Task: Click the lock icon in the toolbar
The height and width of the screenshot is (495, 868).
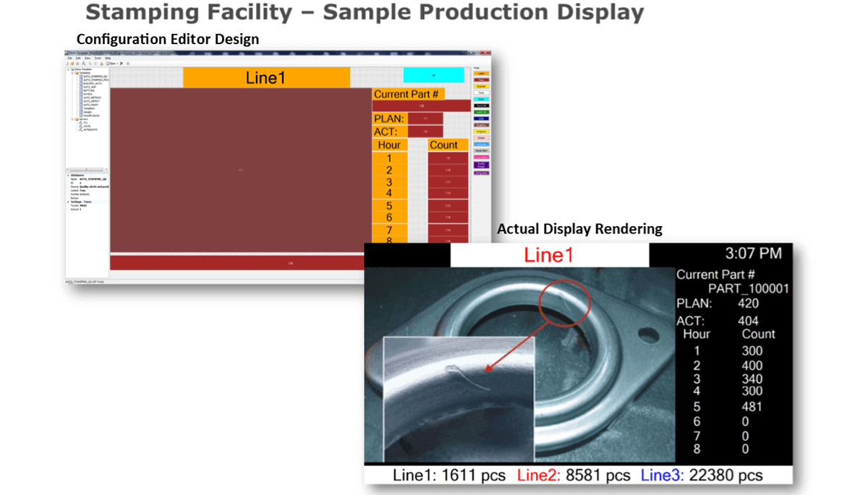Action: 102,64
